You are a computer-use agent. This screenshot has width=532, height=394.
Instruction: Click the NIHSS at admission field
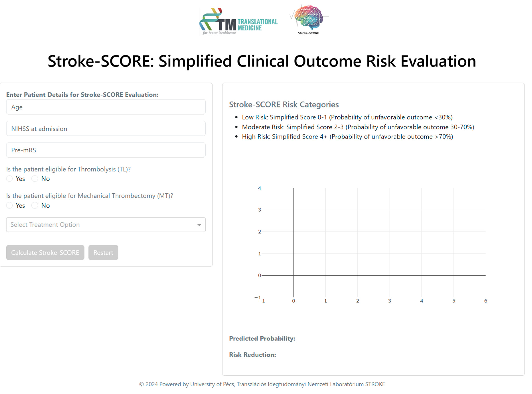point(106,129)
